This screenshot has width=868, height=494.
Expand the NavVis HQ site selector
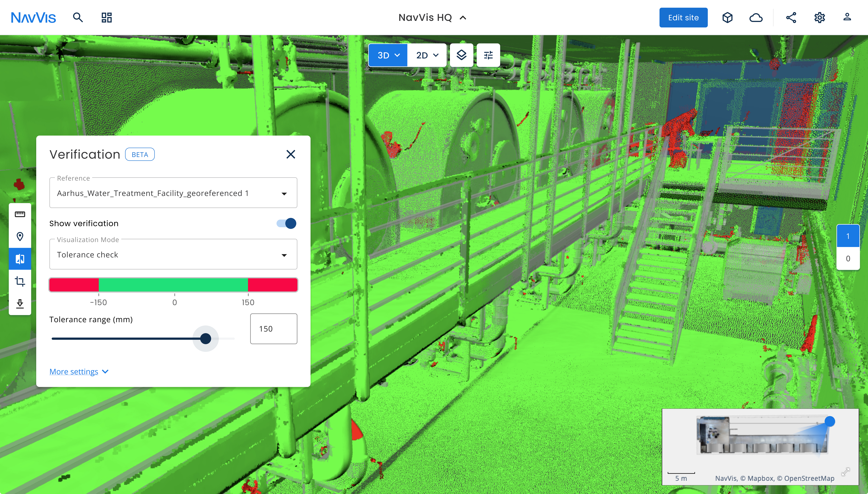point(433,17)
